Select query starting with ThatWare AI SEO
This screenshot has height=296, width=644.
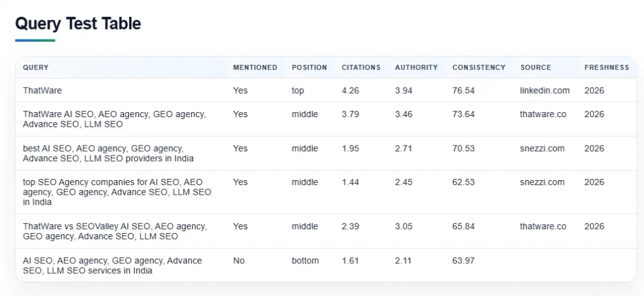[x=114, y=119]
